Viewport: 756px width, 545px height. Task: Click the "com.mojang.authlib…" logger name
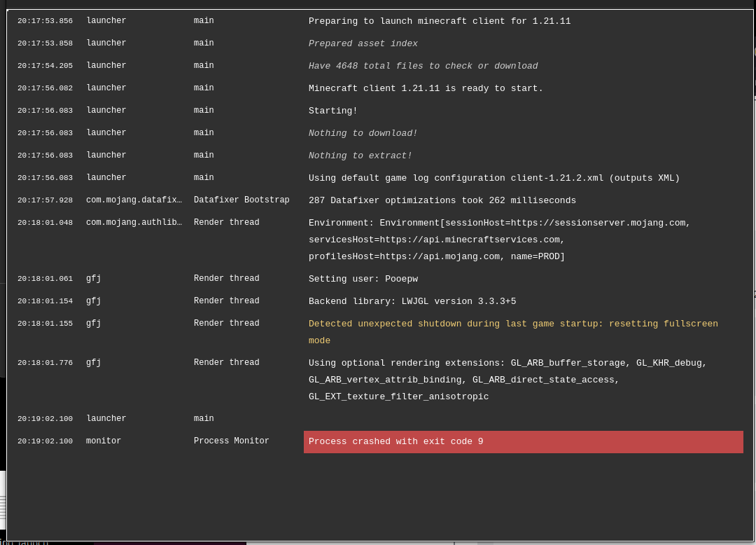click(134, 223)
